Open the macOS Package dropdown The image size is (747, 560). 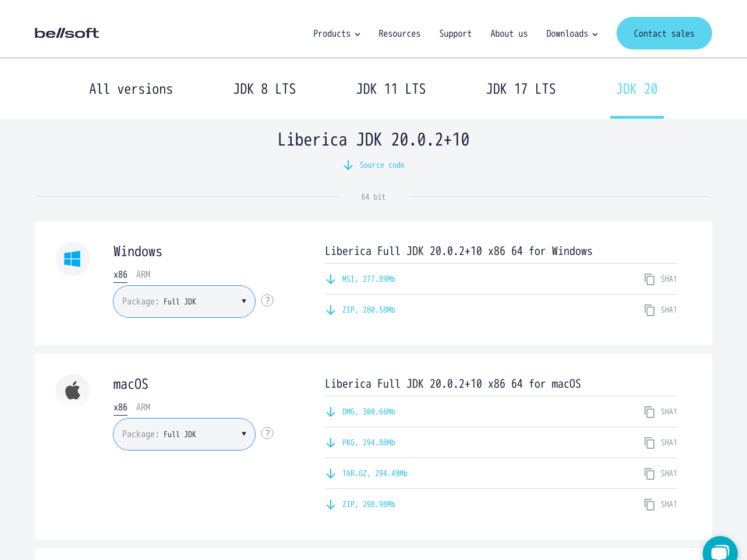coord(184,434)
